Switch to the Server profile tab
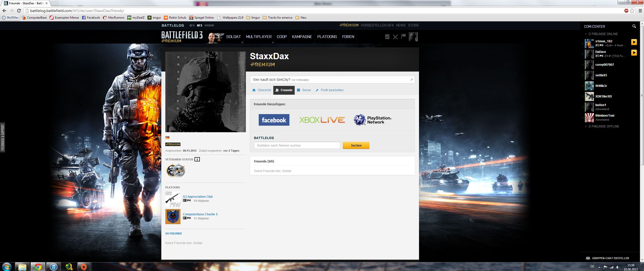Viewport: 644px width, 271px height. click(304, 90)
